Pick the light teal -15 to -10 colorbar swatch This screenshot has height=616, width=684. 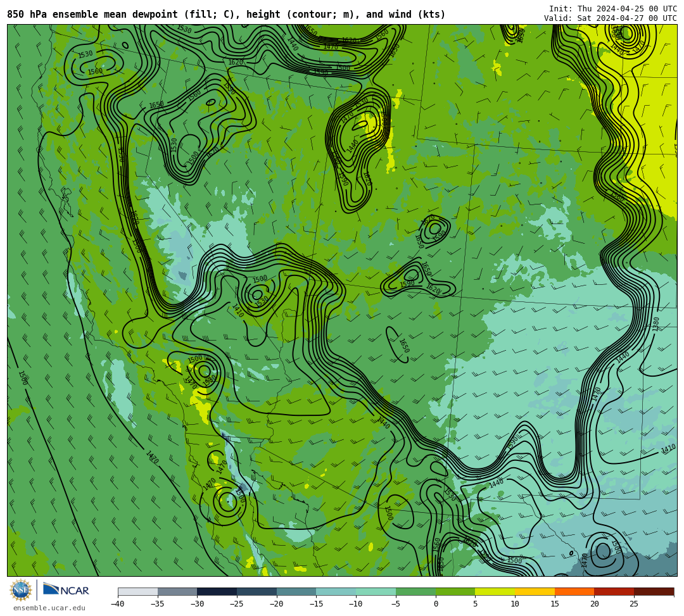(x=336, y=591)
